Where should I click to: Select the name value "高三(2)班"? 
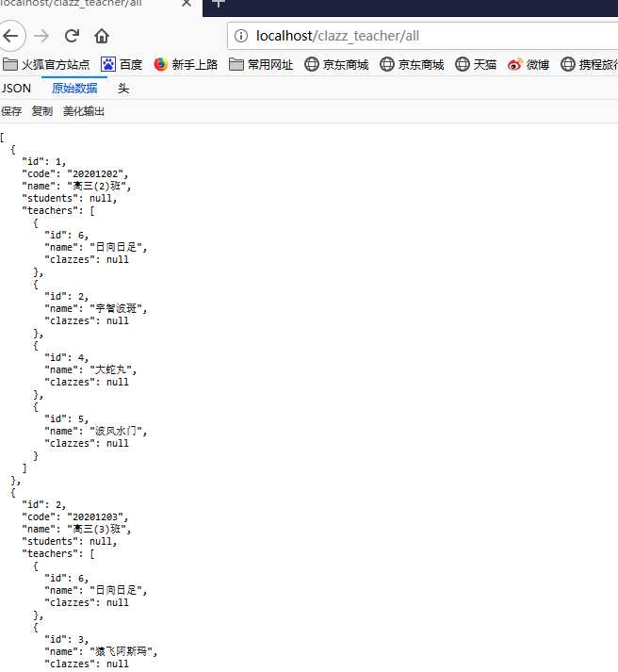pos(97,186)
